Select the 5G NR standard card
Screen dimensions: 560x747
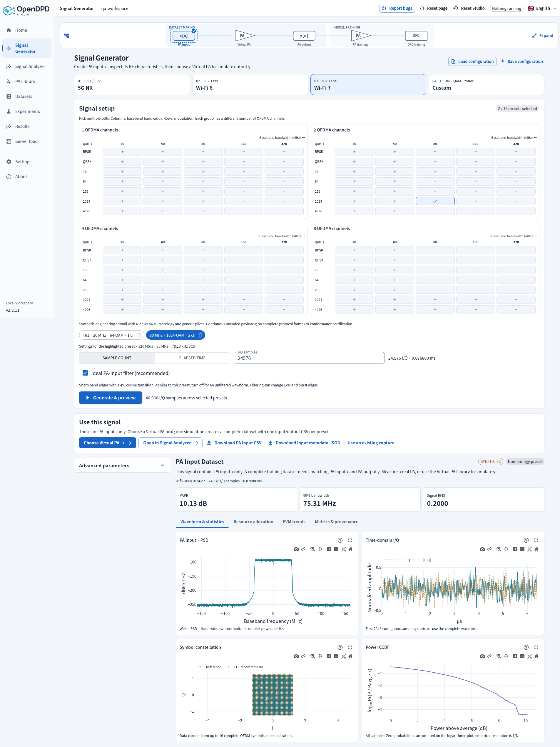click(132, 84)
